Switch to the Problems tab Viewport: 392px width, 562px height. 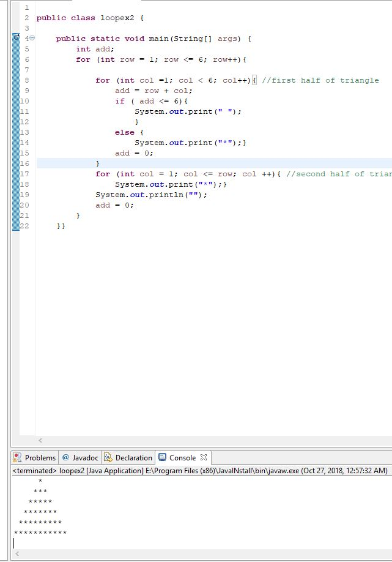tap(35, 458)
